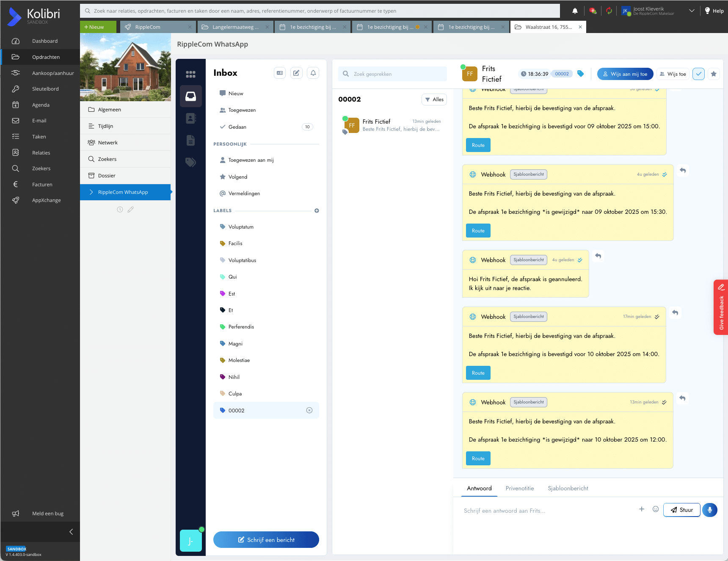This screenshot has width=728, height=561.
Task: Open the Alles filter dropdown
Action: tap(434, 99)
